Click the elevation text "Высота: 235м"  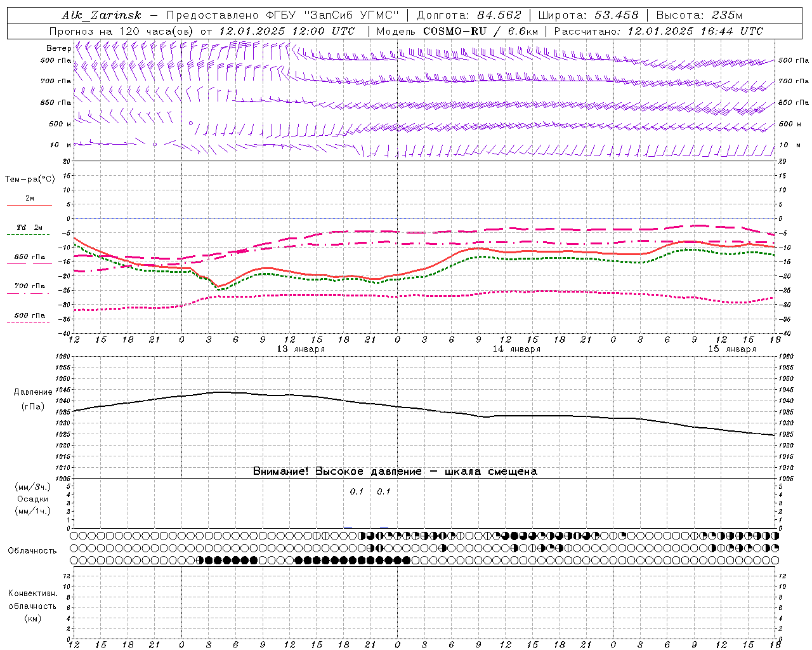(699, 15)
